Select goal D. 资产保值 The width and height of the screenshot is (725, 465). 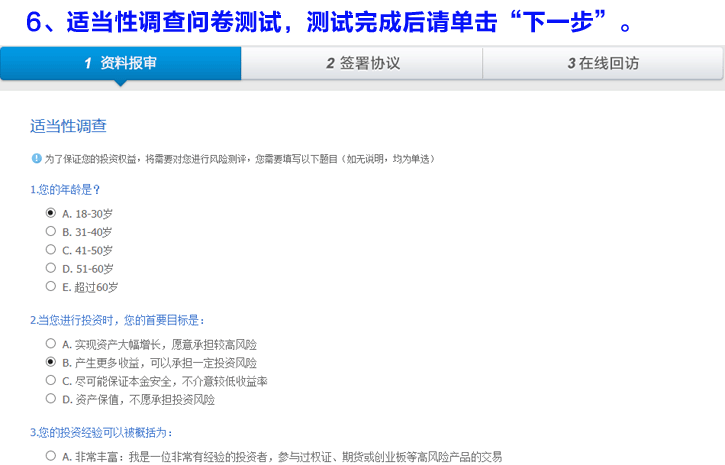click(x=51, y=398)
